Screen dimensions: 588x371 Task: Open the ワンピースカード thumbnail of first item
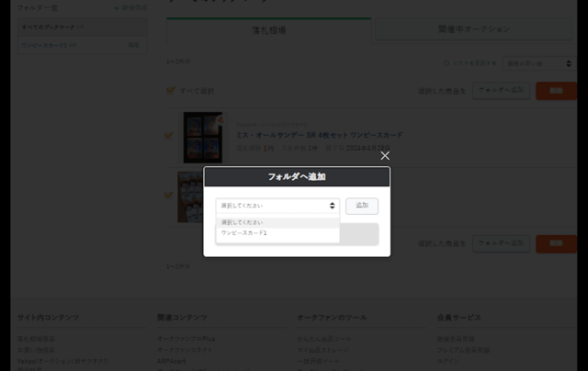point(202,138)
